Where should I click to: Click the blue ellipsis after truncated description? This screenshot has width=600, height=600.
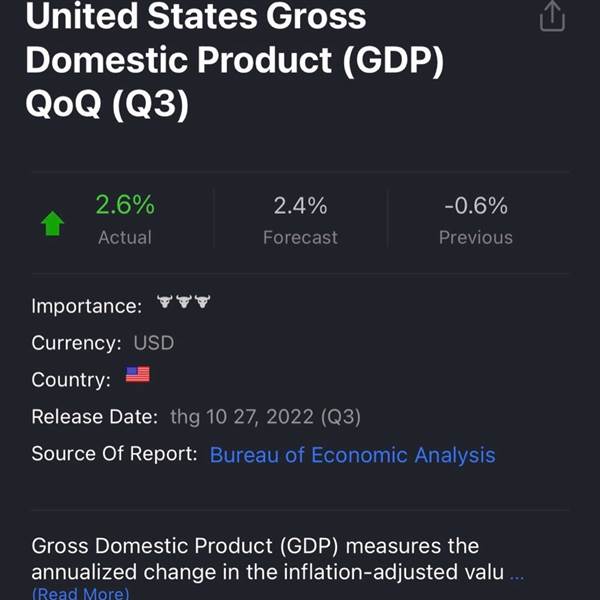[517, 574]
